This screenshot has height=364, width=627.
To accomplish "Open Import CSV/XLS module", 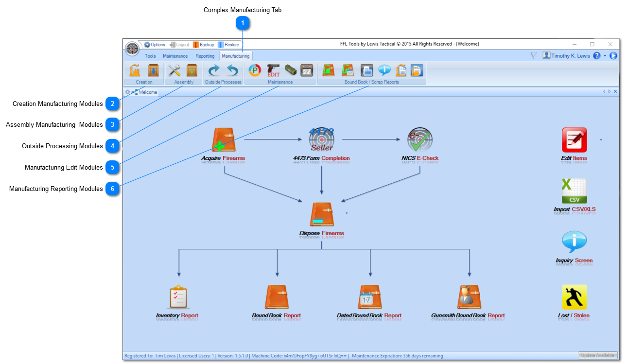I will click(575, 195).
